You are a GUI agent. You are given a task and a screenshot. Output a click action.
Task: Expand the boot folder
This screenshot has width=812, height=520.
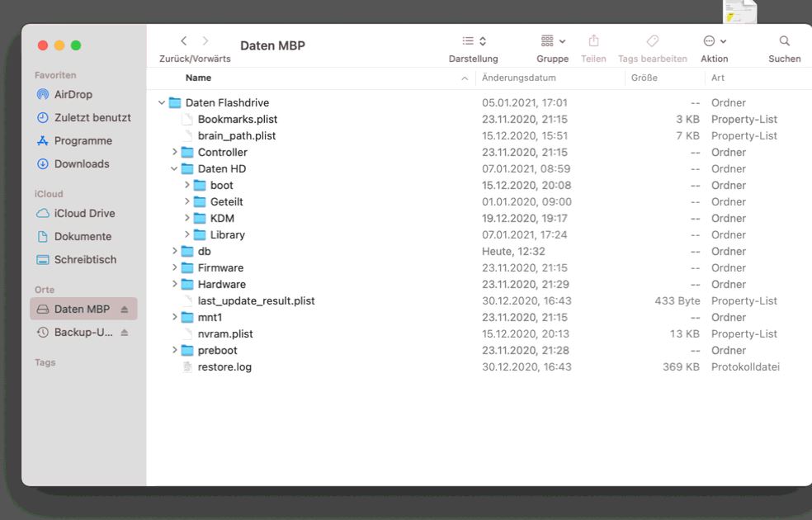pos(187,185)
